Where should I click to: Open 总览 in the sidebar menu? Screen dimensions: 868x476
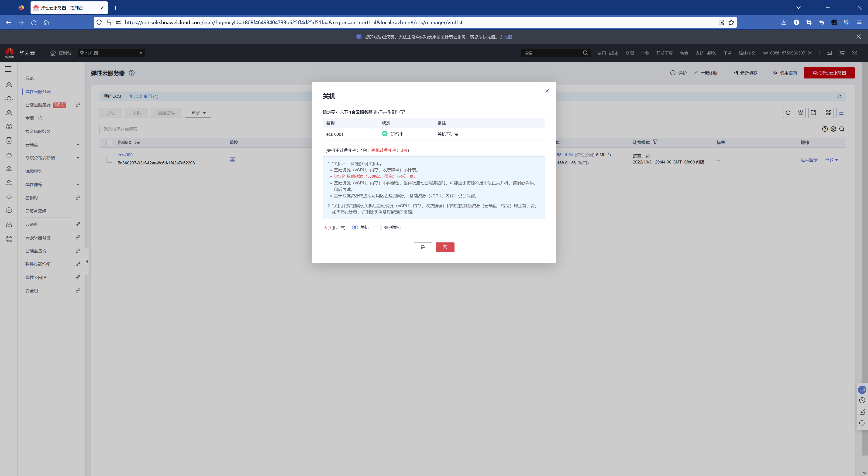pyautogui.click(x=30, y=78)
